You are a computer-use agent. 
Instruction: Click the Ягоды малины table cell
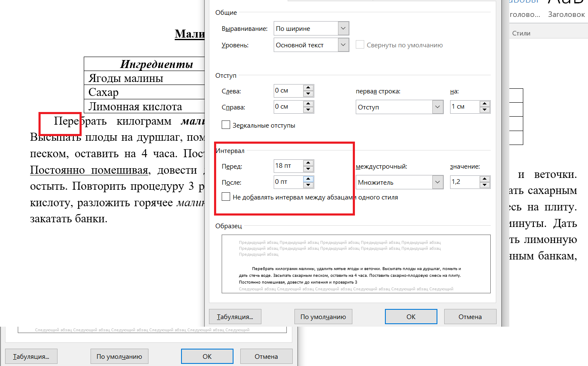tap(144, 78)
